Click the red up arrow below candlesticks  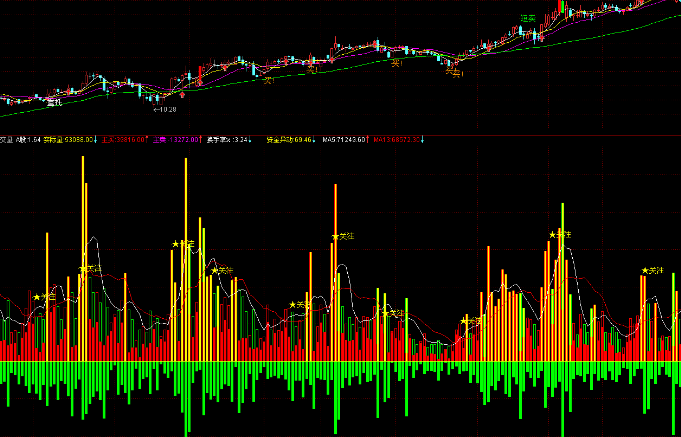182,94
